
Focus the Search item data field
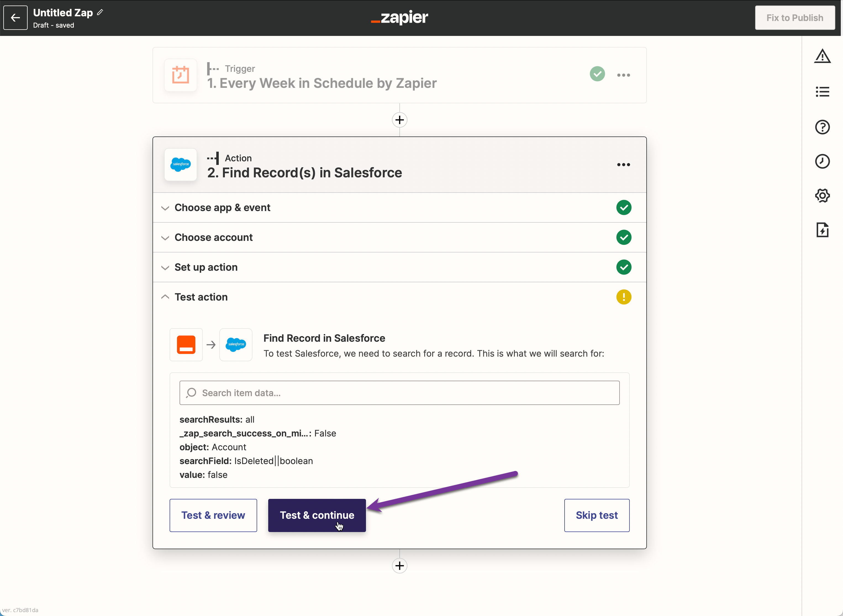coord(399,393)
